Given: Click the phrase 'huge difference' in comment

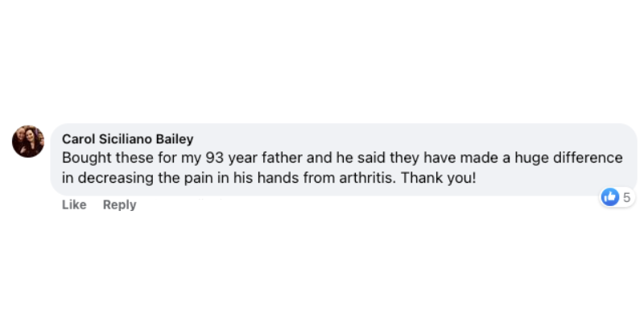Looking at the screenshot, I should coord(568,158).
